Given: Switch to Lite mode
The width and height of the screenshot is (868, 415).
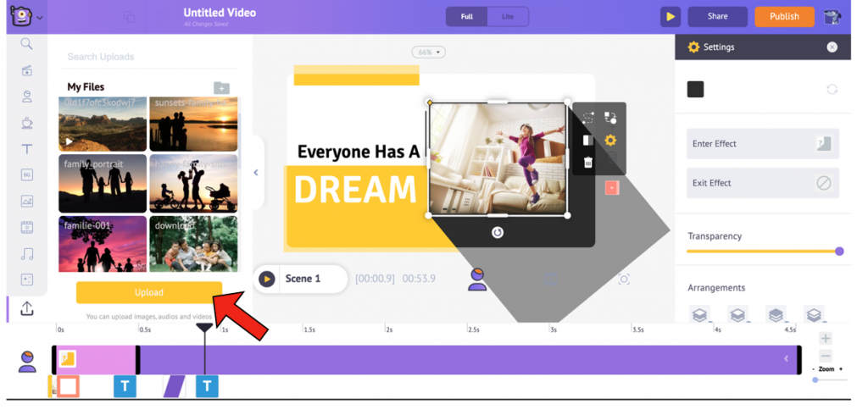Looking at the screenshot, I should point(508,17).
